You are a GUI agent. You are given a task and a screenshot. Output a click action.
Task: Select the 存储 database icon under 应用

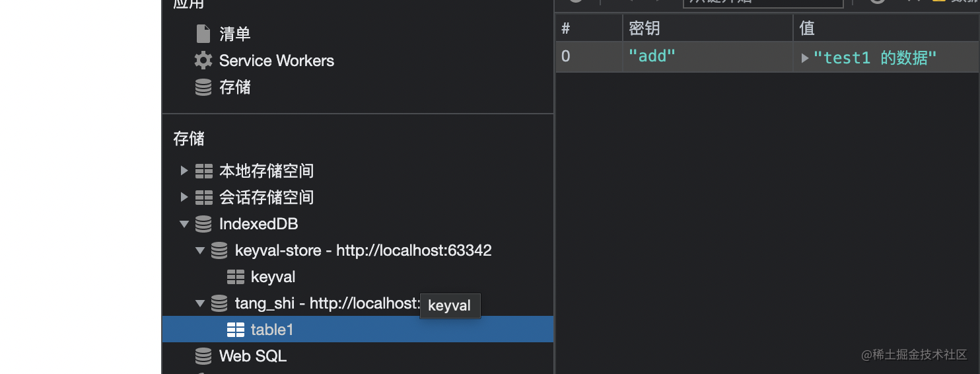(x=203, y=87)
